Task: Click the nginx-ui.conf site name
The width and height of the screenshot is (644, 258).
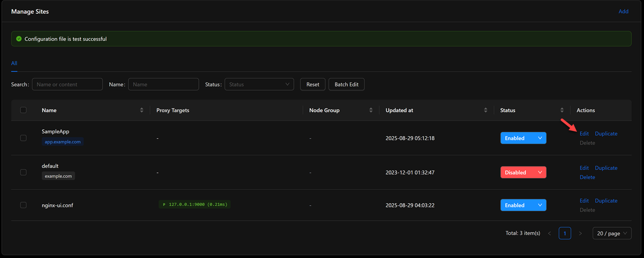Action: (x=58, y=205)
